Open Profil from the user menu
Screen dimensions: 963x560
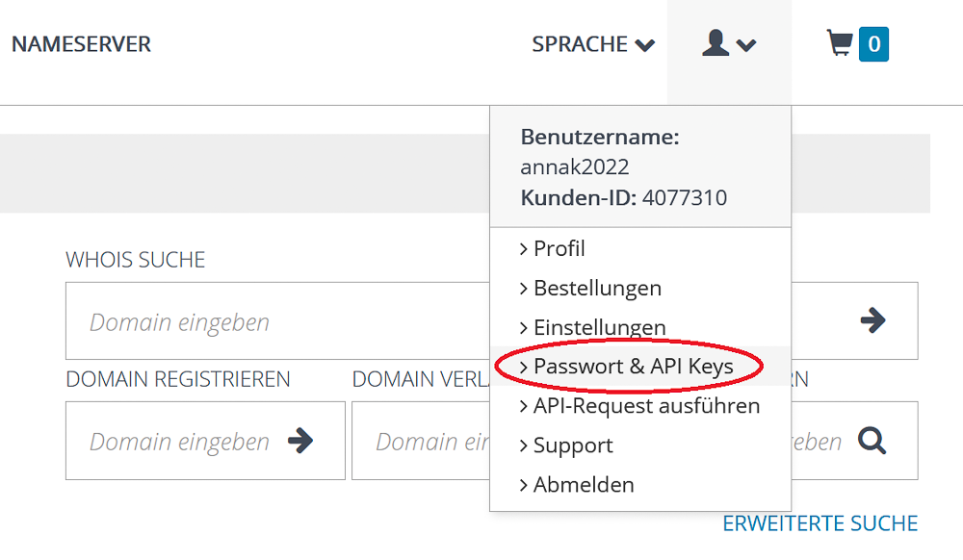[x=559, y=248]
